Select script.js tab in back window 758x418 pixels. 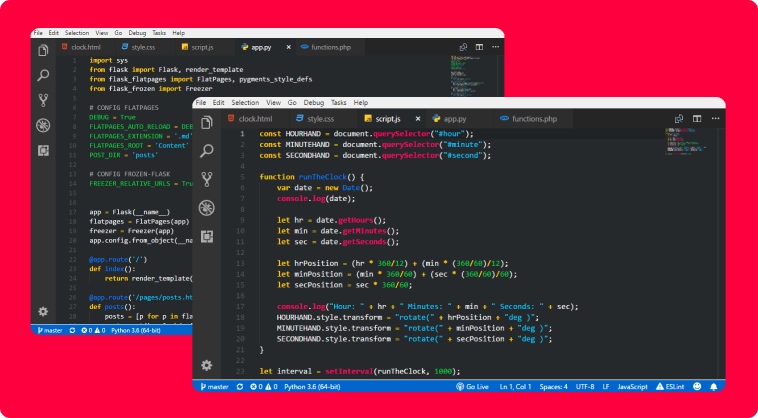pos(202,47)
